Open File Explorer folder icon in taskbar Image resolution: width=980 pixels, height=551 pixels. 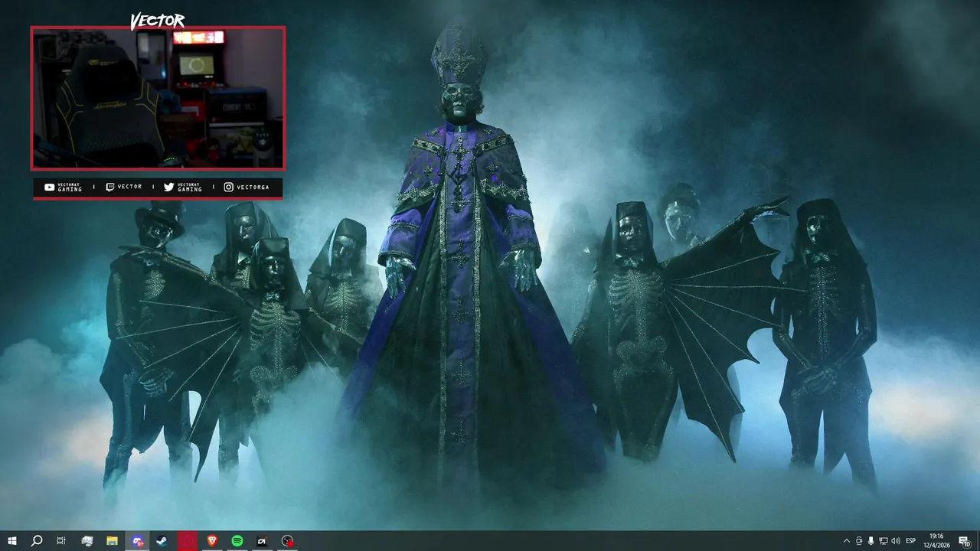point(112,541)
